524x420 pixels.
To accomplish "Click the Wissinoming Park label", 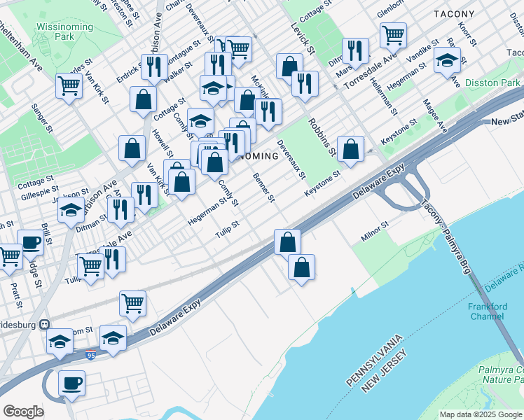I will click(x=64, y=31).
